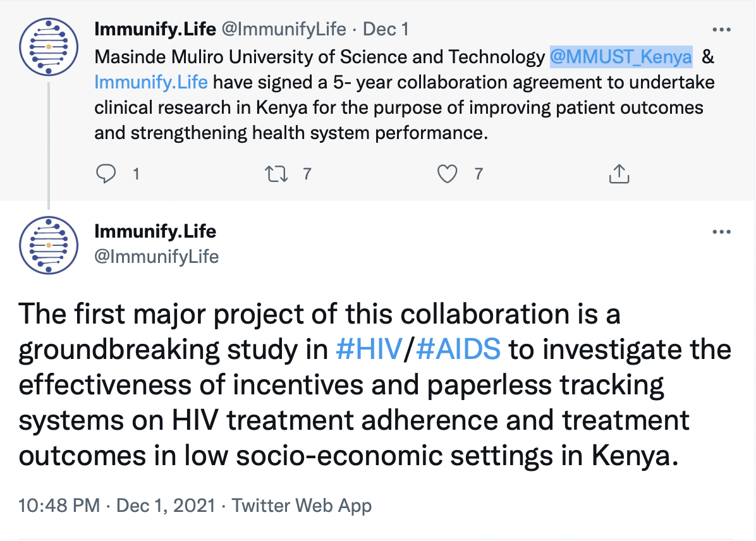Open the blue Immunify.Life link in tweet text
Screen dimensions: 756x541
point(151,82)
